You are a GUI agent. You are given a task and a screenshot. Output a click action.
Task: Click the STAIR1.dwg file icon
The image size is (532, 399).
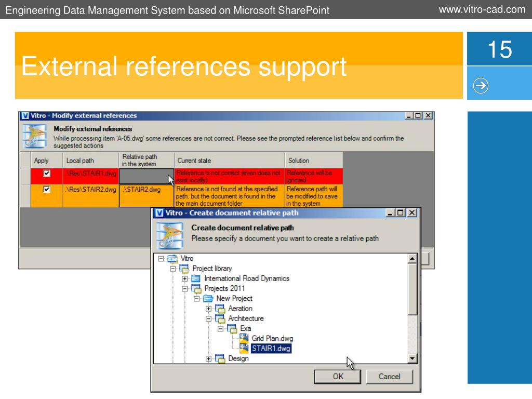244,349
